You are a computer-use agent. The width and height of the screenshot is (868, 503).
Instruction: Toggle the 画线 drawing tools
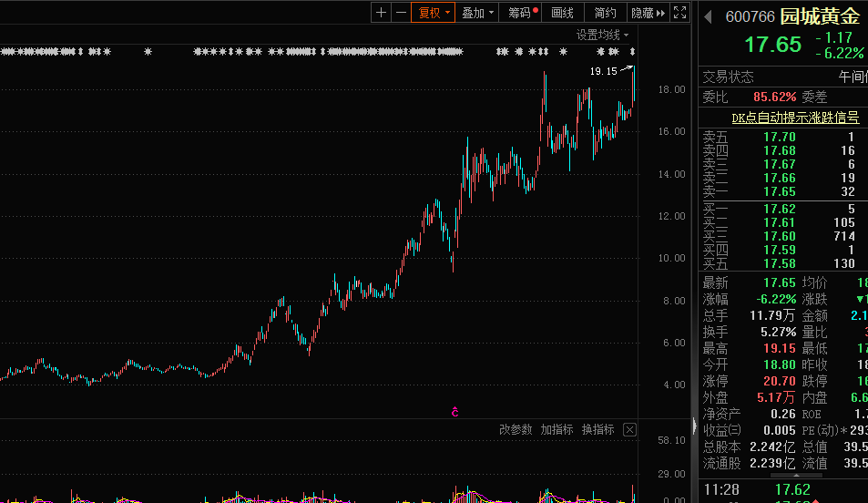tap(563, 13)
